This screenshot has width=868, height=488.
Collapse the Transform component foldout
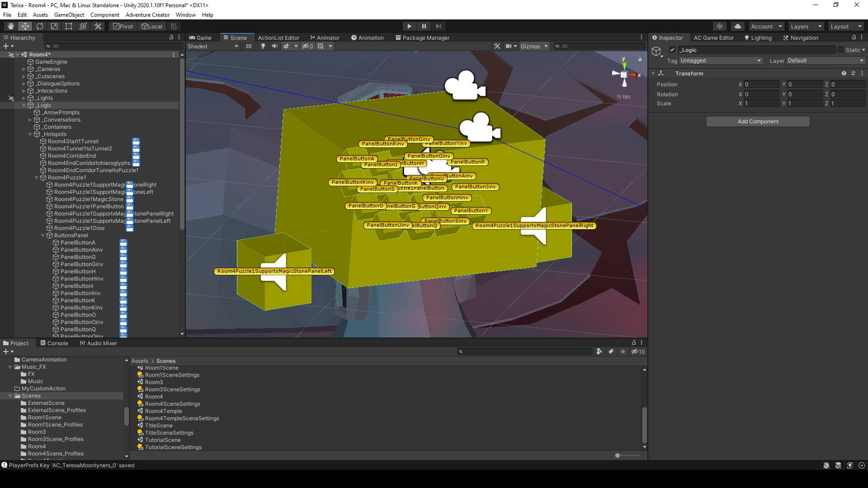[x=653, y=73]
